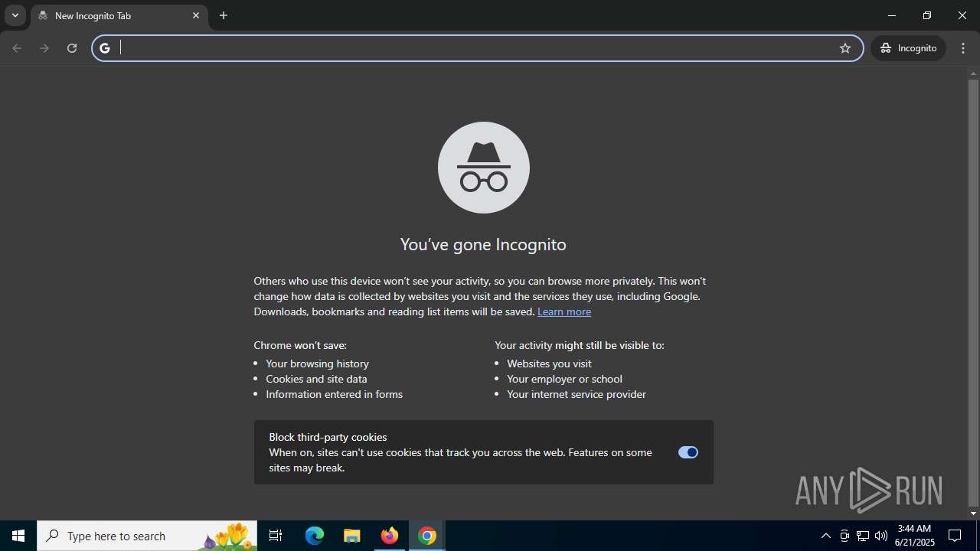This screenshot has width=980, height=551.
Task: Minimize the Chrome window
Action: pyautogui.click(x=892, y=15)
